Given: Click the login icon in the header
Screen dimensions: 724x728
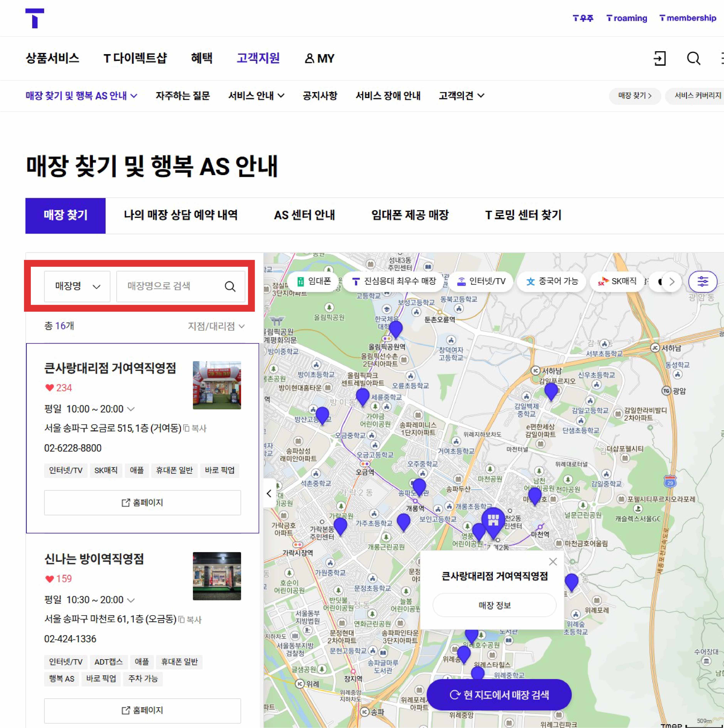Looking at the screenshot, I should point(660,58).
